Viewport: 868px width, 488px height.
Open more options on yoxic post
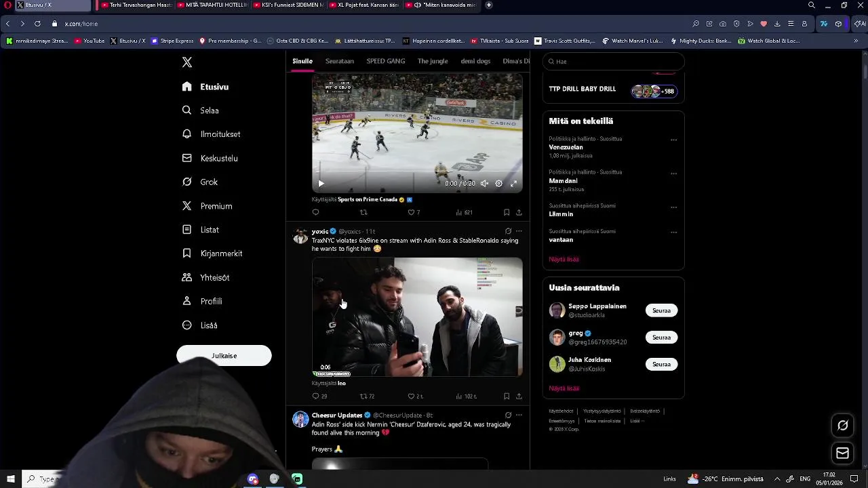pyautogui.click(x=519, y=231)
